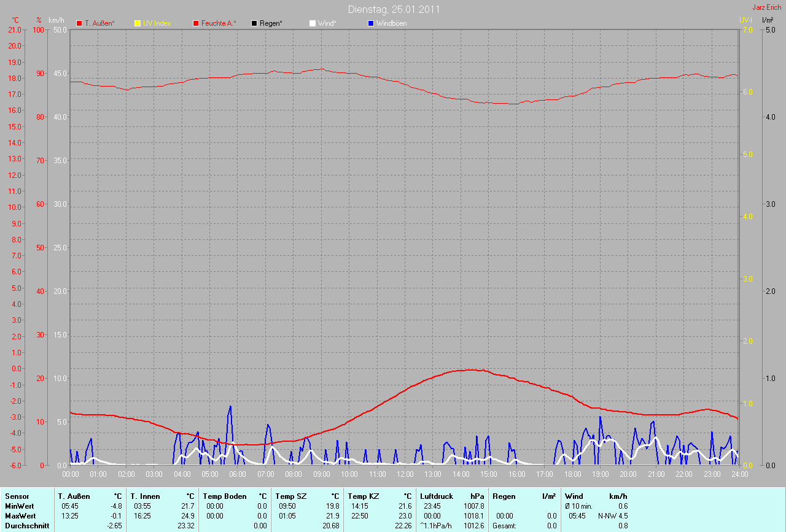This screenshot has height=532, width=786.
Task: Click the Sensor header in table
Action: (x=17, y=496)
